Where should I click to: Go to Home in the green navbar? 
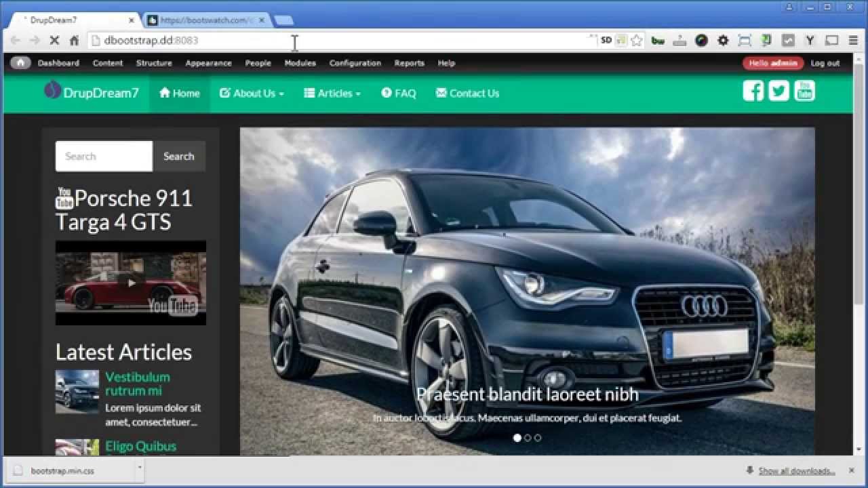(180, 94)
